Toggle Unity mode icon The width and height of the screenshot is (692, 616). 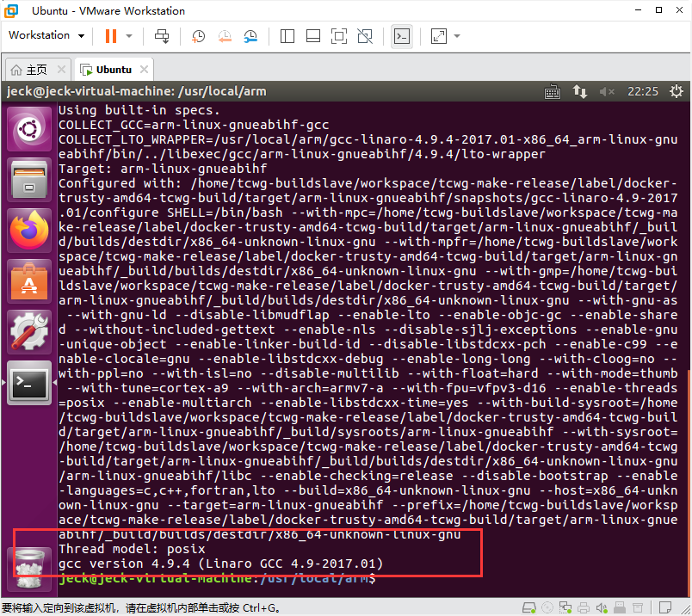point(365,36)
